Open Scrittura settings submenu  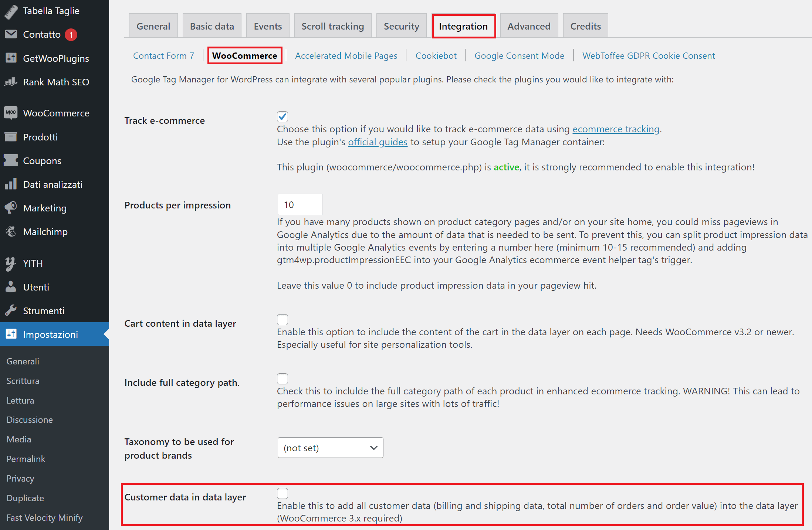tap(23, 381)
